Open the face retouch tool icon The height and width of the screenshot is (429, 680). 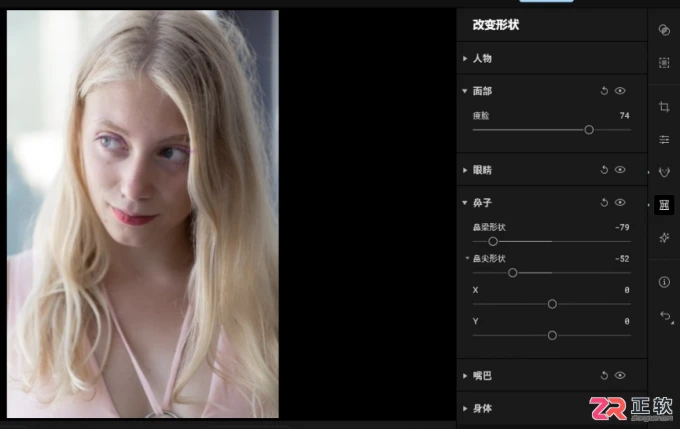point(664,172)
